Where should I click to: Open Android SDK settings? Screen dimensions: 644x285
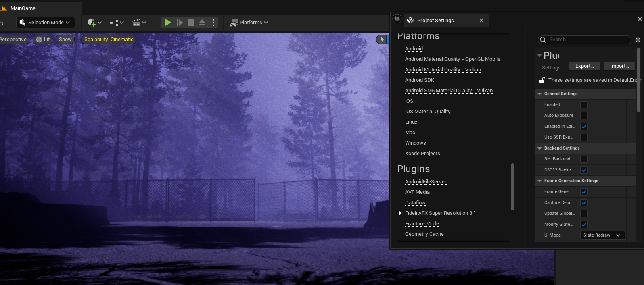point(420,80)
